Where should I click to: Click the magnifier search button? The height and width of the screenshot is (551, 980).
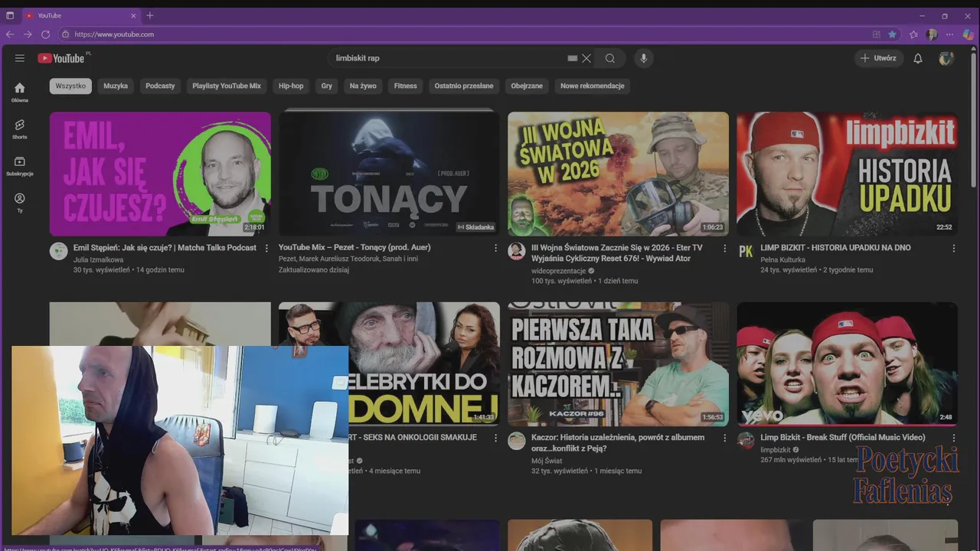(610, 58)
